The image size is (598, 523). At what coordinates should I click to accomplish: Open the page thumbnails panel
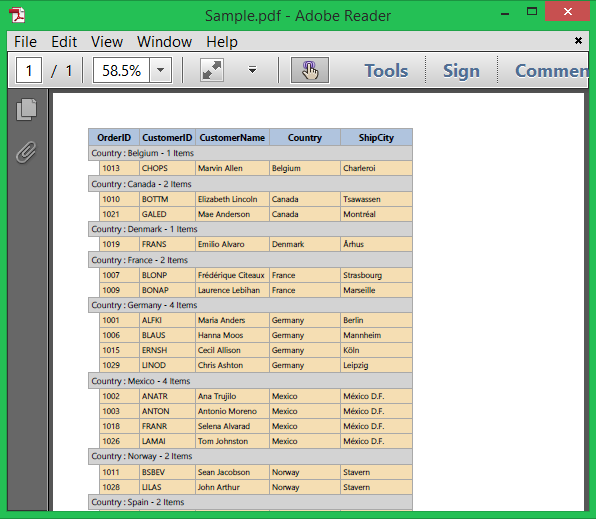point(27,110)
